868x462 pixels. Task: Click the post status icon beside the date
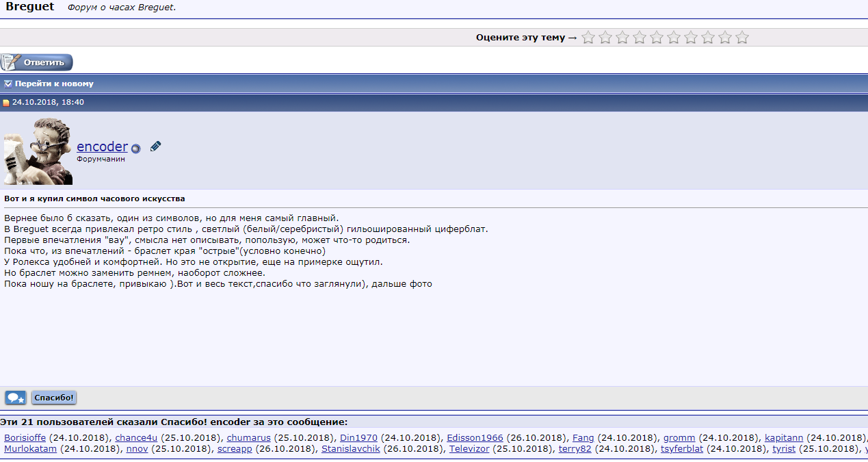coord(6,103)
